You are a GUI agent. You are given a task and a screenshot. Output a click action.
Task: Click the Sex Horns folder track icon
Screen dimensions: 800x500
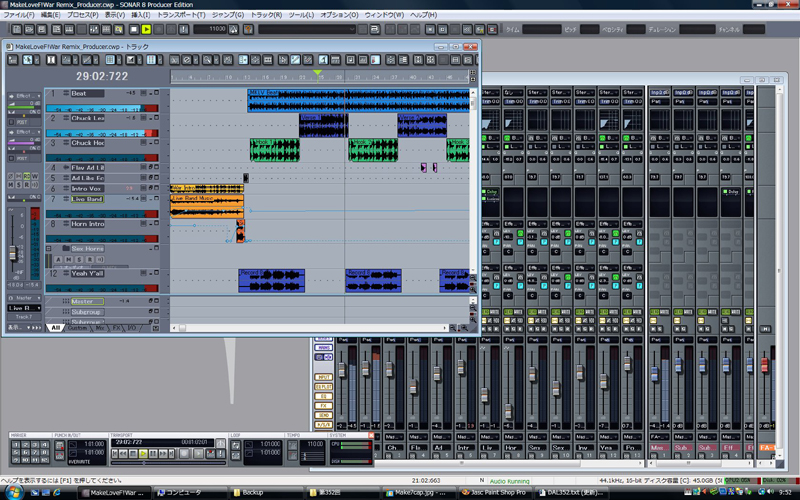(65, 247)
